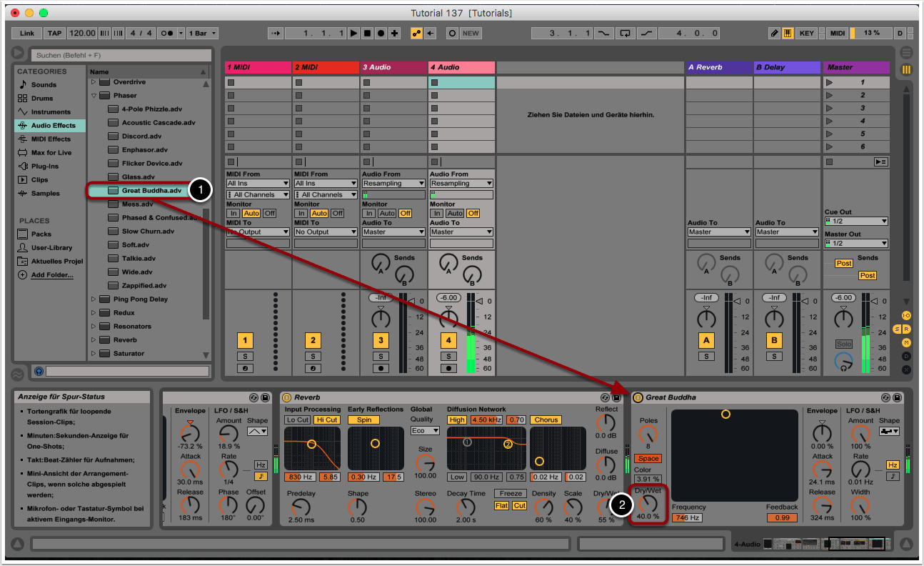Enable Hi Cut in Reverb input processing
924x566 pixels.
327,420
